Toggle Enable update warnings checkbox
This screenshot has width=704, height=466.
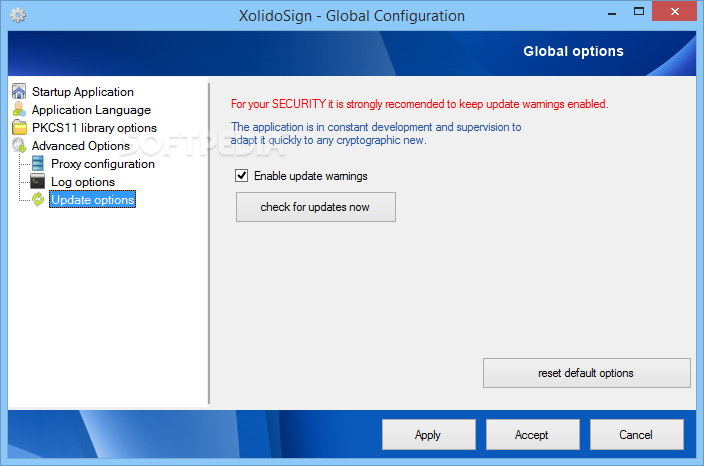(242, 176)
